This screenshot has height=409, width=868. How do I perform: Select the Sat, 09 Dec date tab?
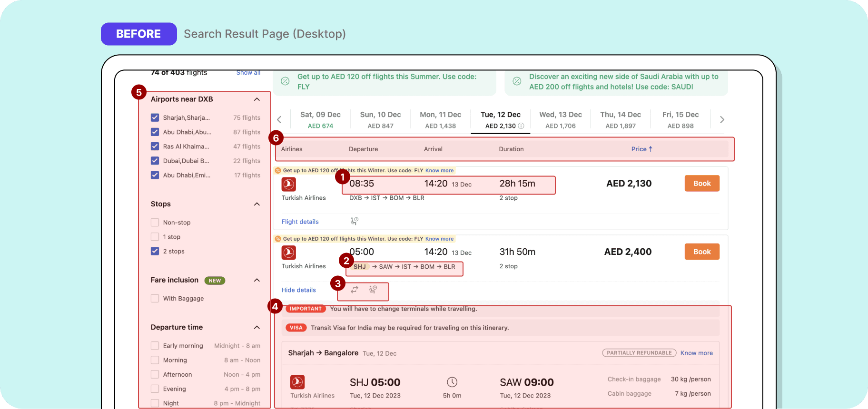(320, 120)
